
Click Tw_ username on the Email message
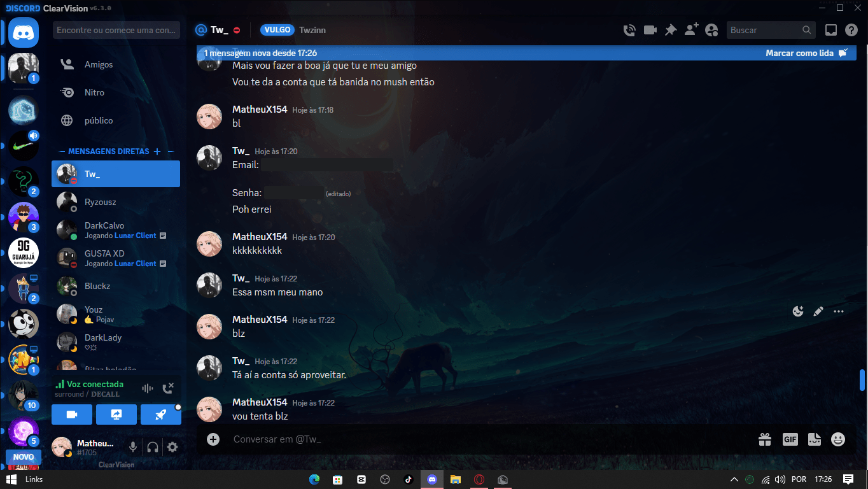[241, 151]
